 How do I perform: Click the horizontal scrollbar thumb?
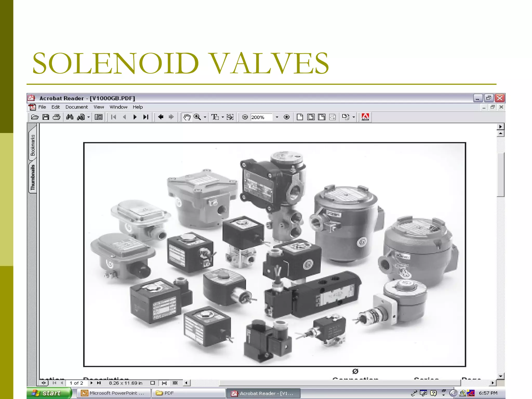pos(340,383)
